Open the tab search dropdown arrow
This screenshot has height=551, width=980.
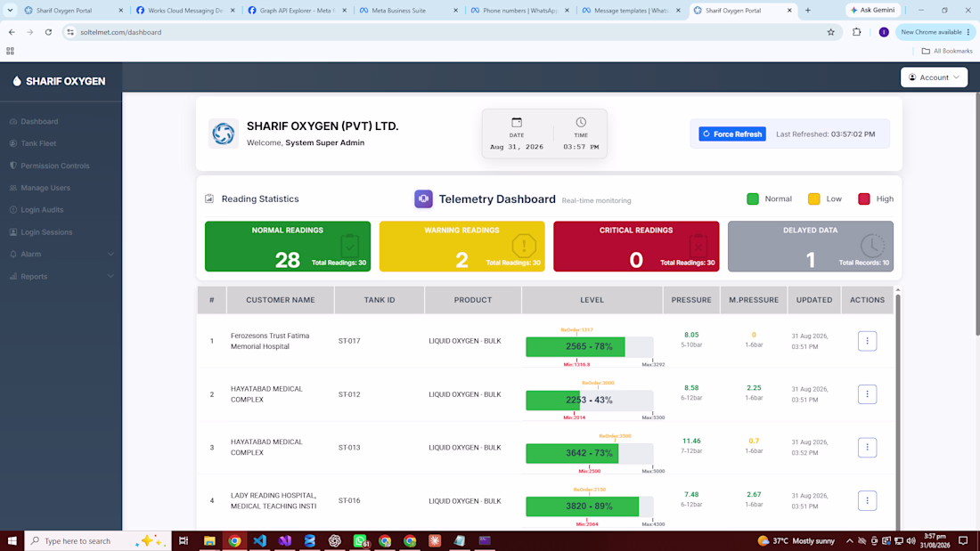pos(10,11)
